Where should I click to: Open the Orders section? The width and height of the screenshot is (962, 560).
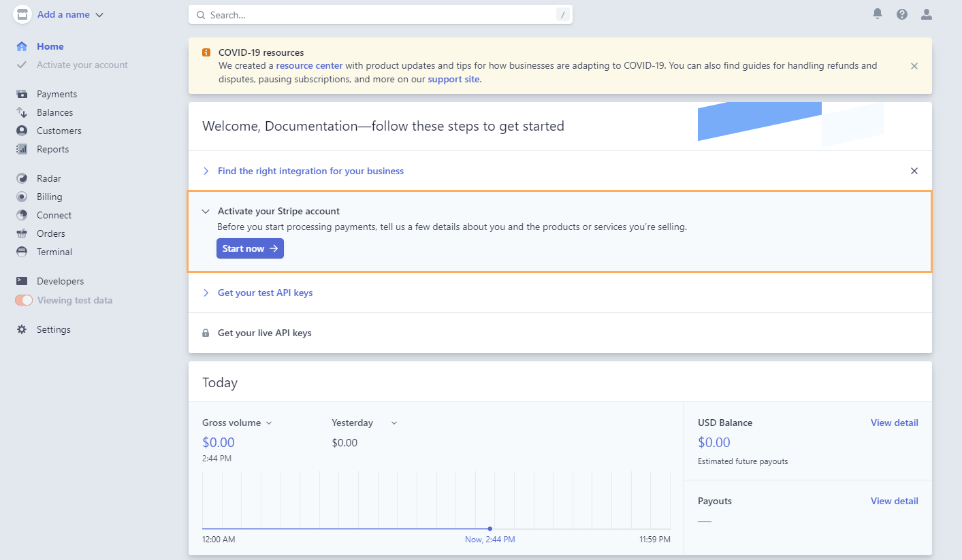[x=51, y=233]
